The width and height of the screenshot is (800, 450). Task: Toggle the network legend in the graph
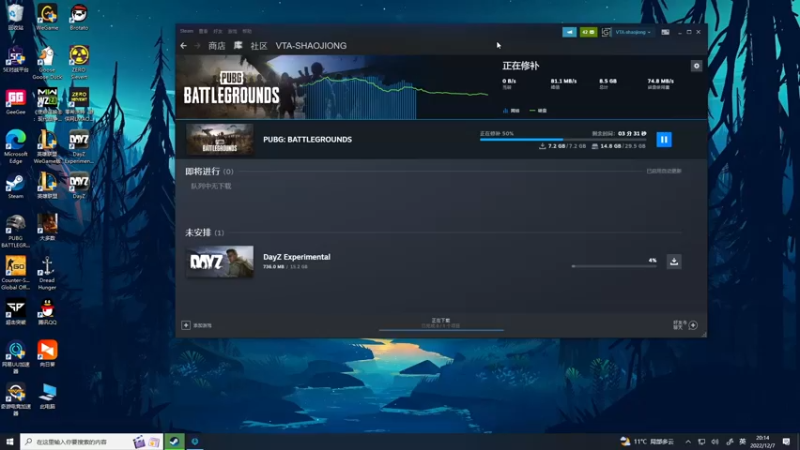click(511, 111)
